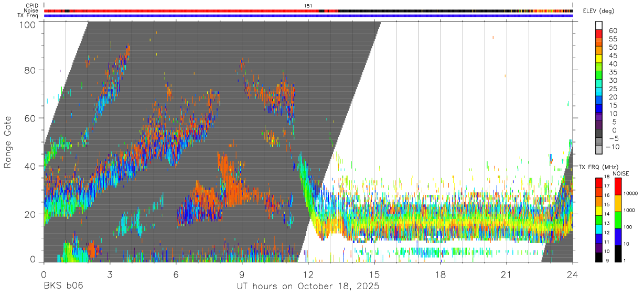Click the BKS b06 radar beam label
The width and height of the screenshot is (644, 297).
coord(62,287)
